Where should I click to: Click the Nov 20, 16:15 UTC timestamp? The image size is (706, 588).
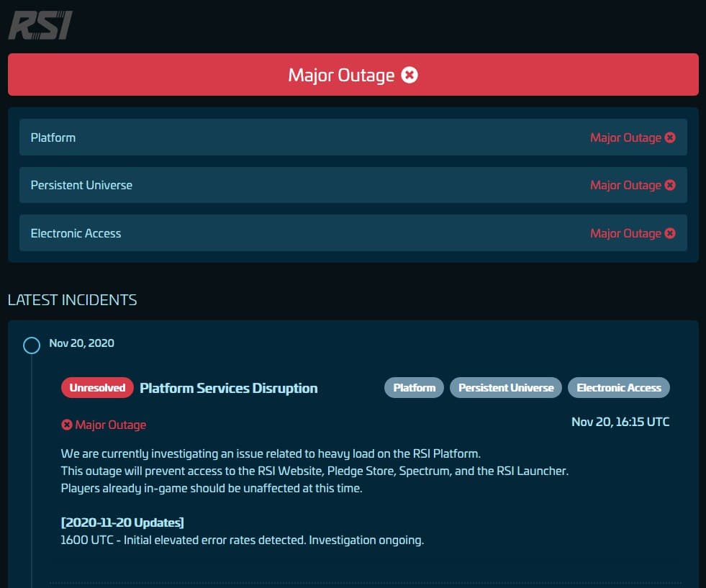point(620,422)
